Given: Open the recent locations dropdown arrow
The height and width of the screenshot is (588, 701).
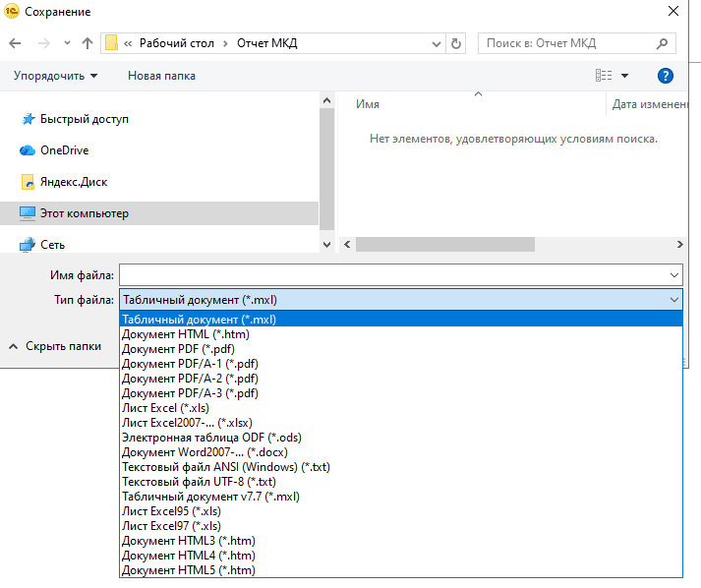Looking at the screenshot, I should 67,43.
